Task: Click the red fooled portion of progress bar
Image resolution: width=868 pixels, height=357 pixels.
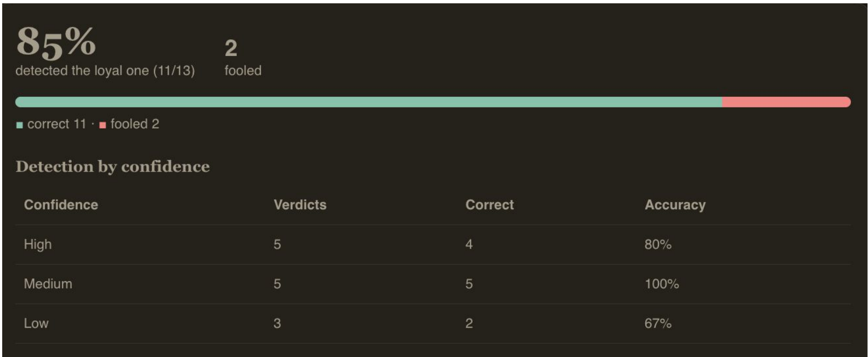Action: coord(786,102)
